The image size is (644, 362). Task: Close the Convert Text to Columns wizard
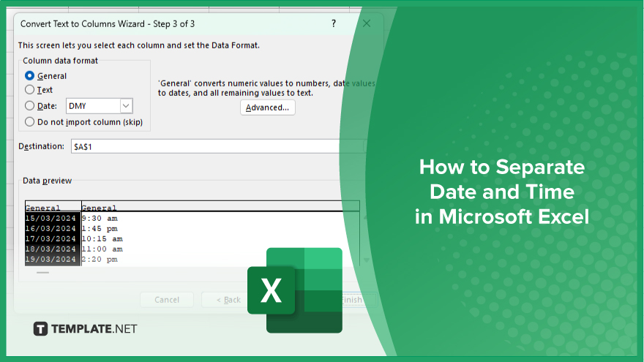(367, 23)
